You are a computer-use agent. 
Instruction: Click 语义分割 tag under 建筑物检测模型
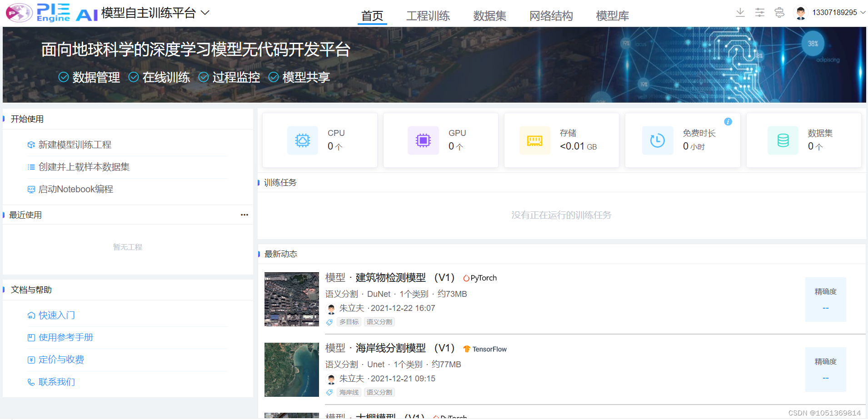[x=379, y=322]
